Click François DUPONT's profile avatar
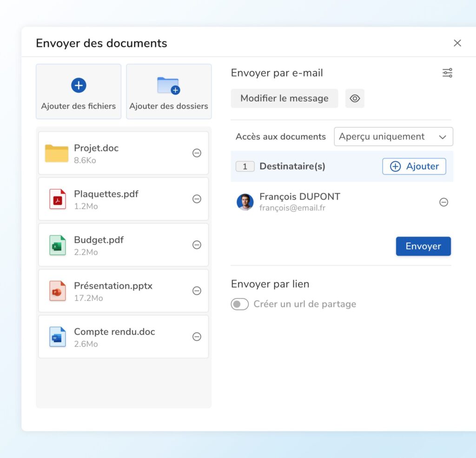Image resolution: width=476 pixels, height=458 pixels. tap(245, 202)
